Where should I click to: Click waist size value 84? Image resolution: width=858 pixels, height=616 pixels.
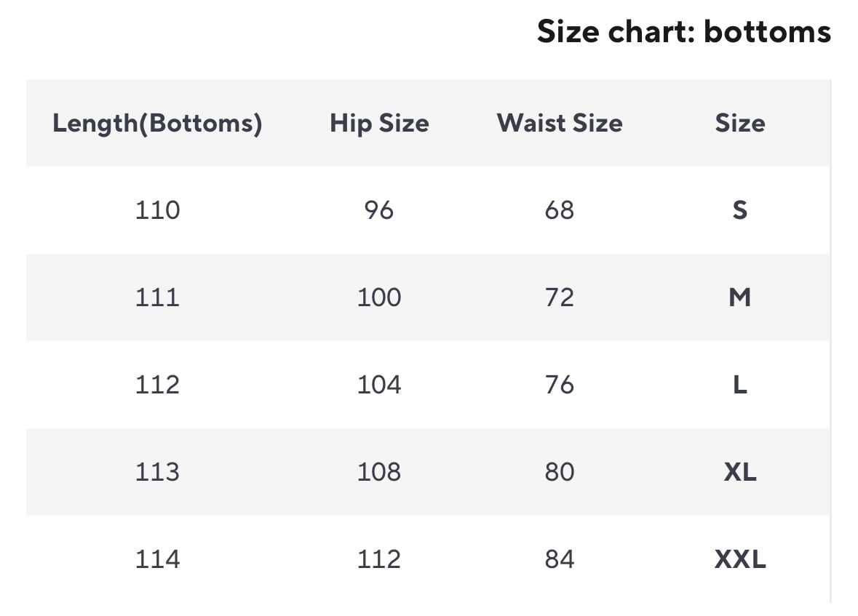click(x=560, y=559)
